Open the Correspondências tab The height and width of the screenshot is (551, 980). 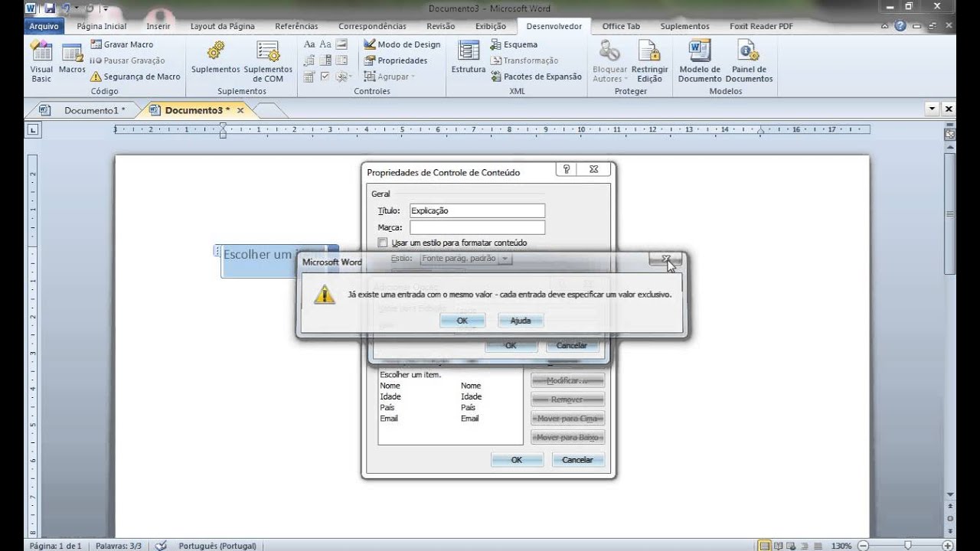[x=372, y=26]
